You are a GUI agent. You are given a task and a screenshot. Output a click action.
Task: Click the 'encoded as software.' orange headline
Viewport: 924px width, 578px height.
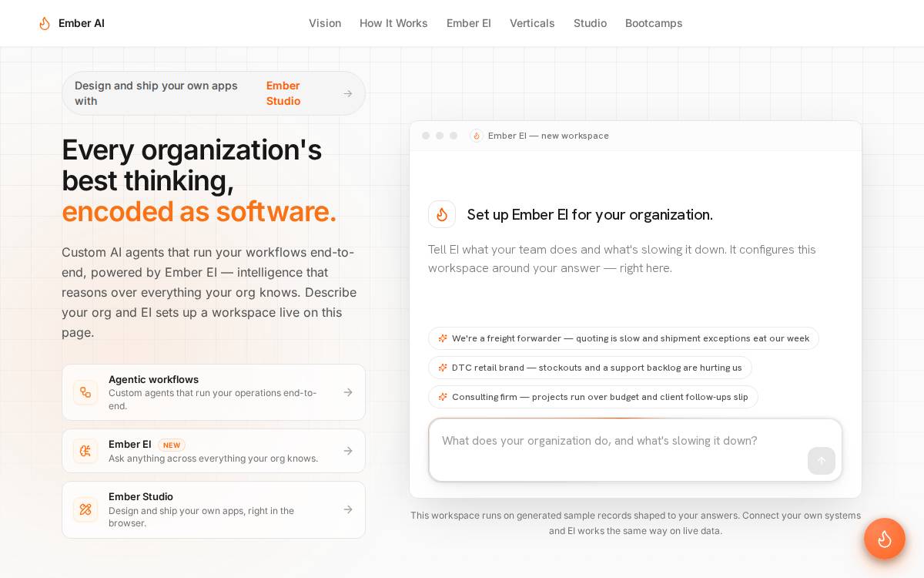[199, 211]
